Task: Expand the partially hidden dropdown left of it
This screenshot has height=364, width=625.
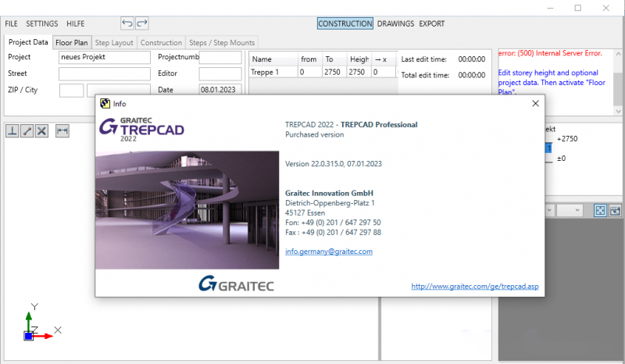Action: coord(549,210)
